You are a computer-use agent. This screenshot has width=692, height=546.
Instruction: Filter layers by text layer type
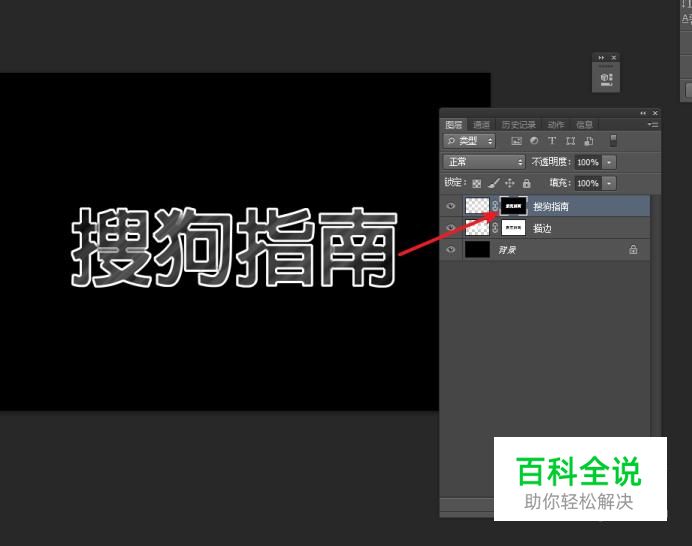pos(552,141)
